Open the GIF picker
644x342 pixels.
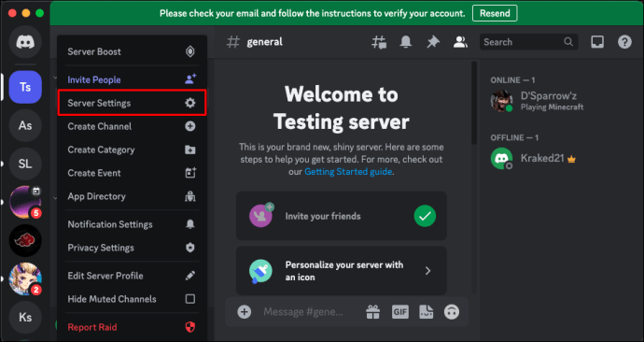(x=400, y=311)
